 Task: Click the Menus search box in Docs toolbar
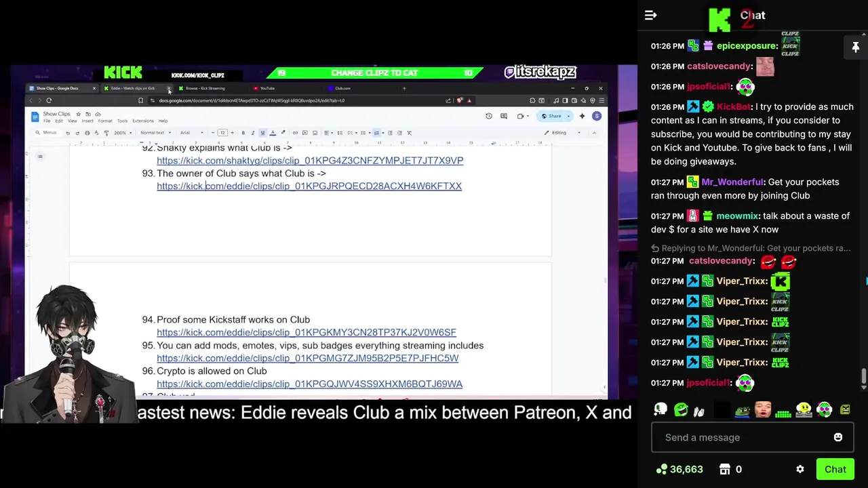coord(47,133)
